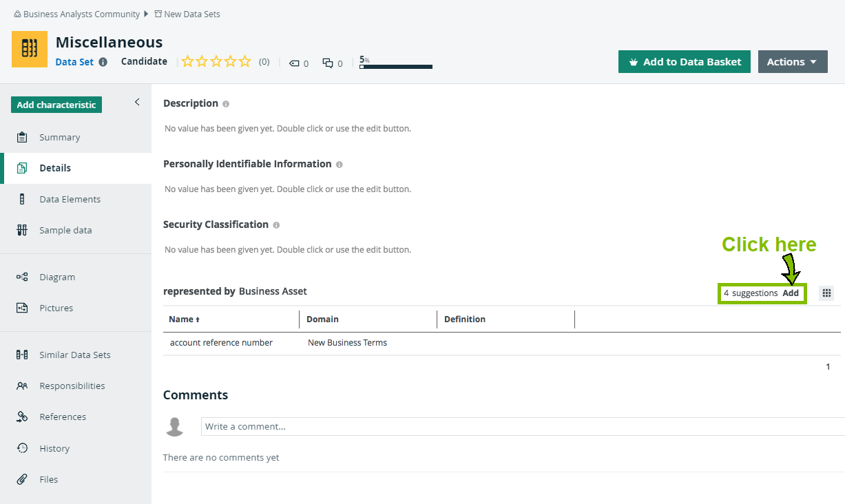Image resolution: width=845 pixels, height=504 pixels.
Task: Click the Add link next to suggestions
Action: (791, 293)
